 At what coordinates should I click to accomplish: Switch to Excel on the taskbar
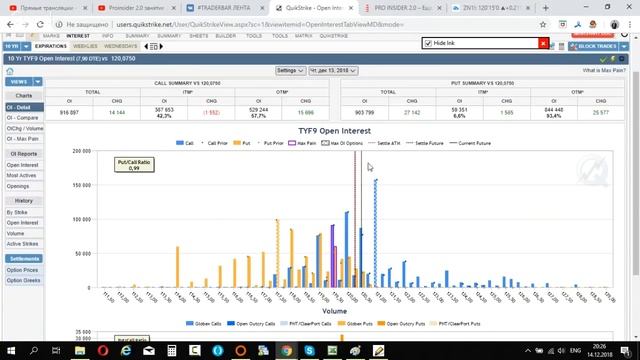click(x=332, y=351)
